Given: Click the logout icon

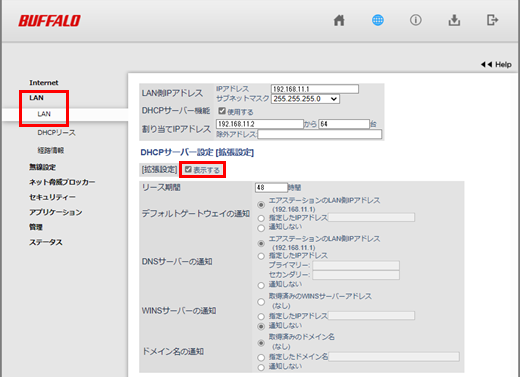Looking at the screenshot, I should [492, 20].
